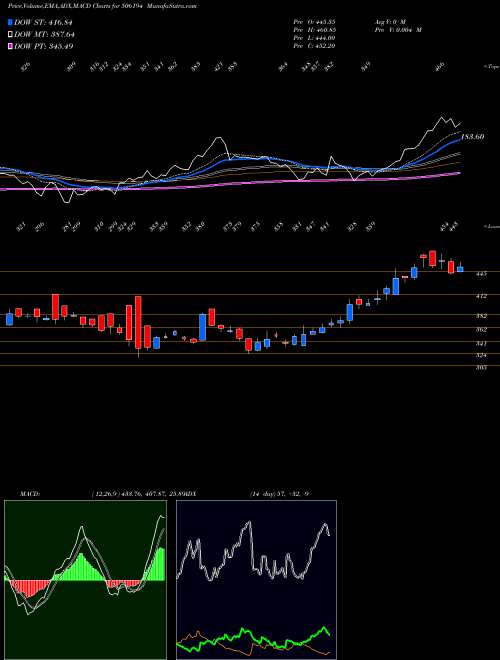Click the 324 price level label
This screenshot has width=500, height=660.
pyautogui.click(x=481, y=356)
